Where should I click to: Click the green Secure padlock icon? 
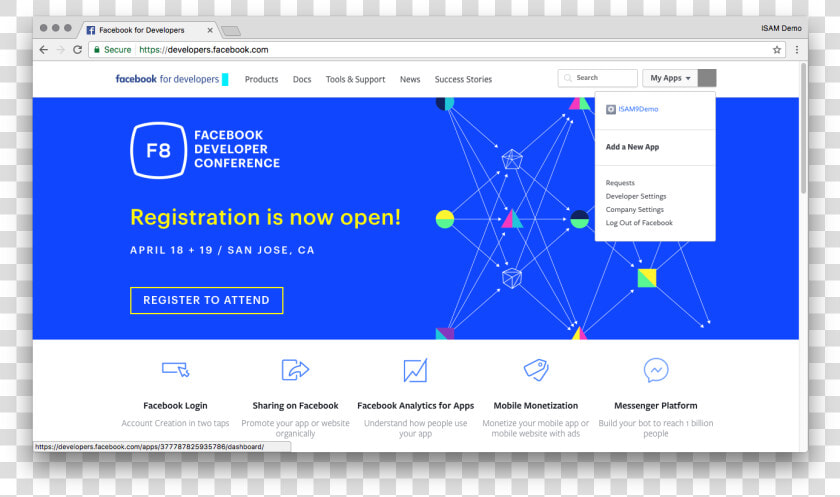(x=97, y=50)
